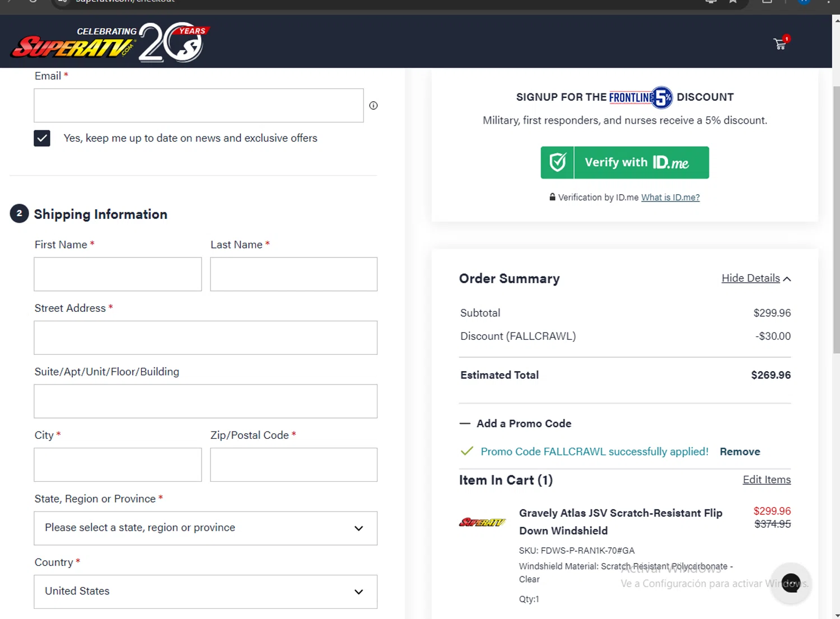Viewport: 840px width, 619px height.
Task: Click the SuperATV product thumbnail in cart
Action: click(482, 522)
